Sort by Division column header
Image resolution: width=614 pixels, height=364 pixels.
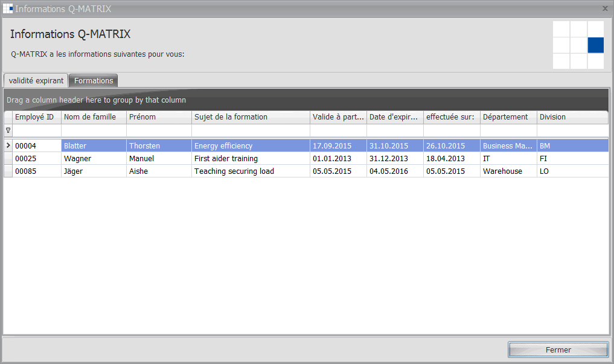coord(573,117)
